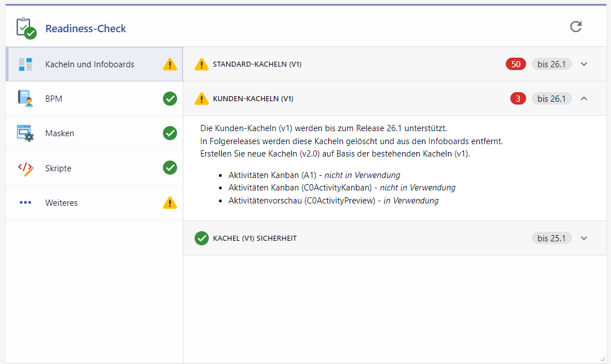
Task: Collapse the Kunden-Kacheln (V1) section chevron
Action: (x=584, y=99)
